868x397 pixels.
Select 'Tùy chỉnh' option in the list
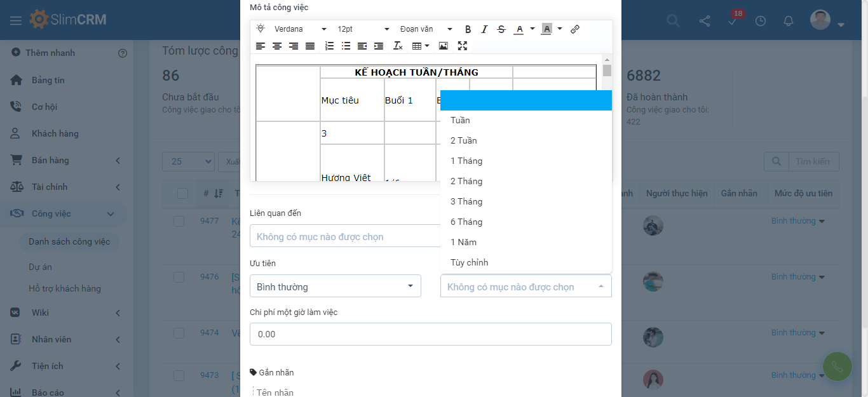[x=470, y=262]
